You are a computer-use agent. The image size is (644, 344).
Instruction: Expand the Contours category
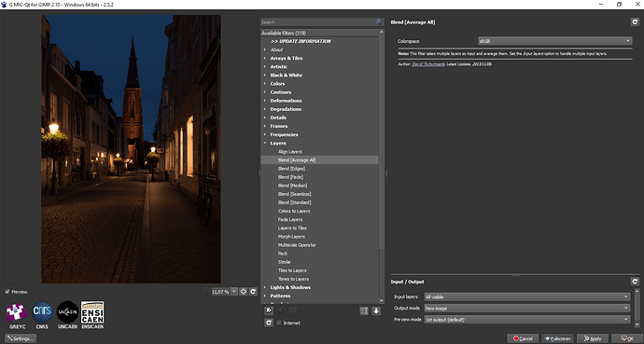click(265, 92)
